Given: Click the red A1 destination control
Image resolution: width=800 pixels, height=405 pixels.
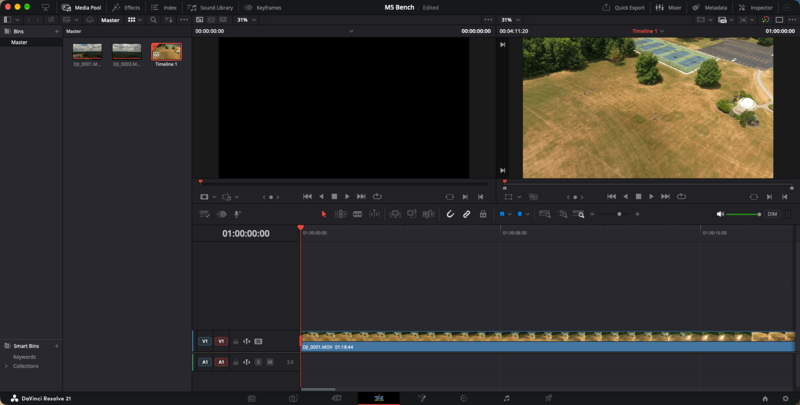Looking at the screenshot, I should [x=221, y=362].
